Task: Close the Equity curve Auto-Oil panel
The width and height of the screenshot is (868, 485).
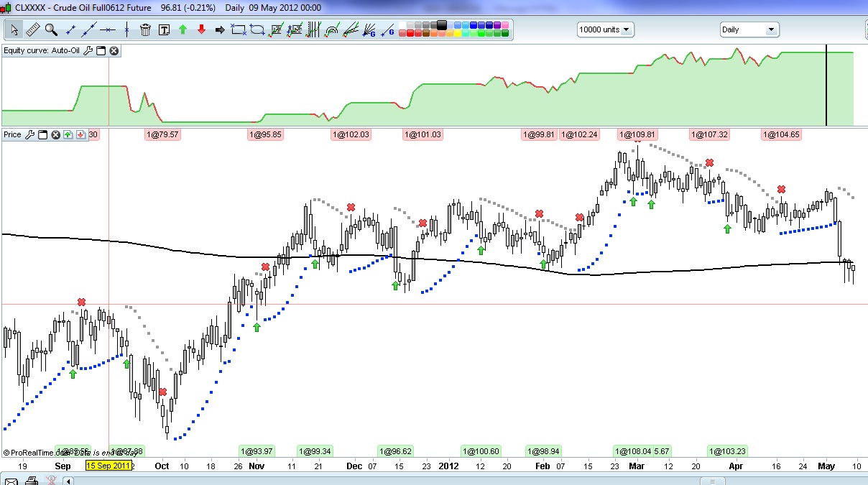Action: (114, 51)
